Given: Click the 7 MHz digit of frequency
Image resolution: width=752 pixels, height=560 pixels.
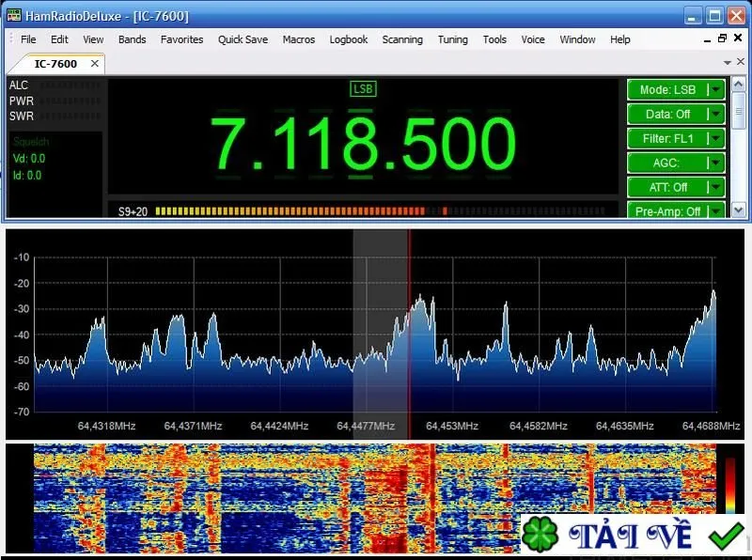Looking at the screenshot, I should (x=227, y=144).
